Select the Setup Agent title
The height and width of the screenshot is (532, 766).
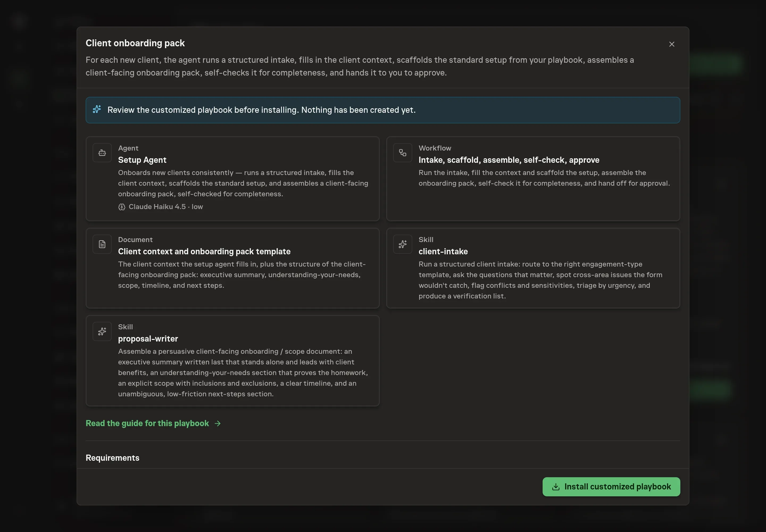click(x=142, y=160)
